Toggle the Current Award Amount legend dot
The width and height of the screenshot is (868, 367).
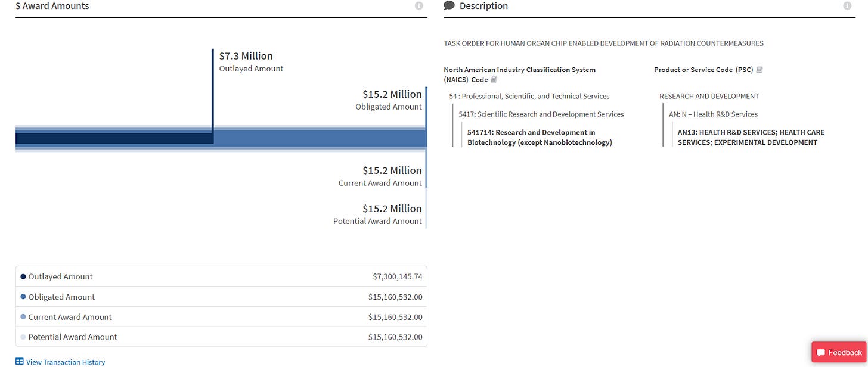pyautogui.click(x=22, y=316)
